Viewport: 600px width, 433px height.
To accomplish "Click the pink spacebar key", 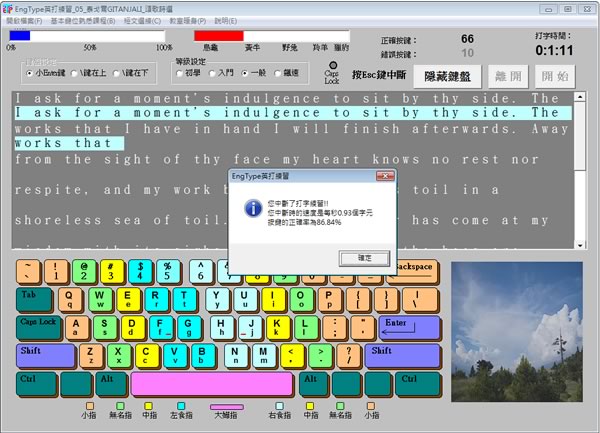I will click(x=212, y=384).
